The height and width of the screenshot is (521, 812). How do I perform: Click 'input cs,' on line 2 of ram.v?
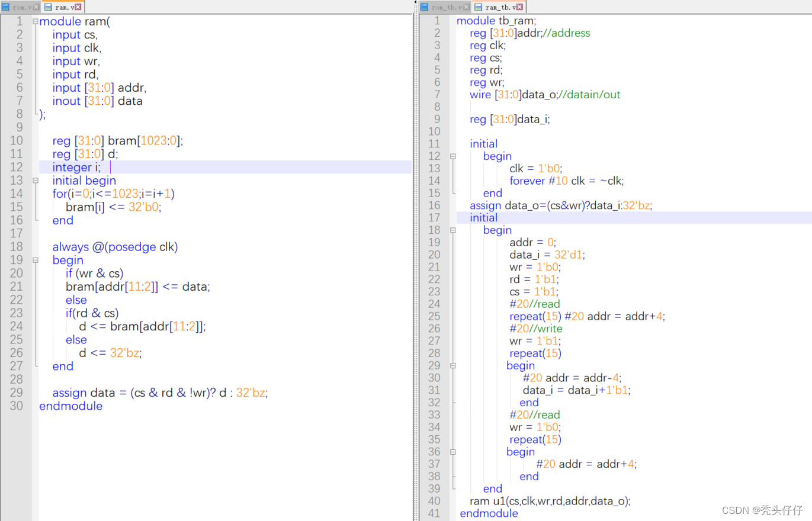pos(75,34)
